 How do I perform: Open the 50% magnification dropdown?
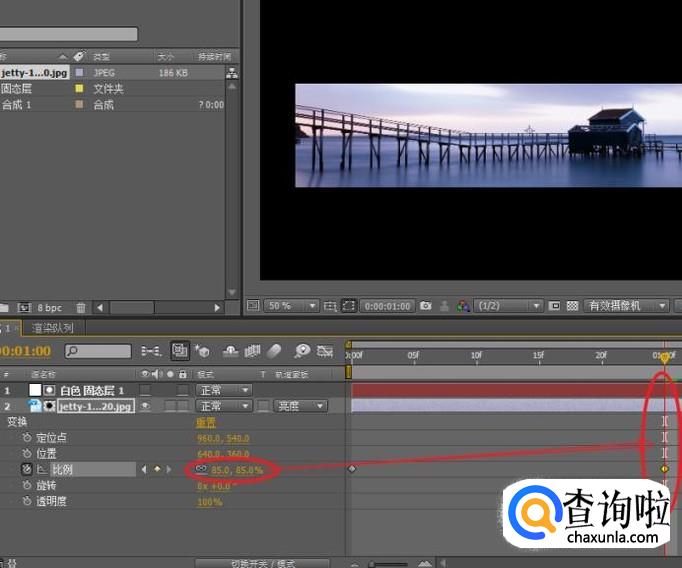292,305
